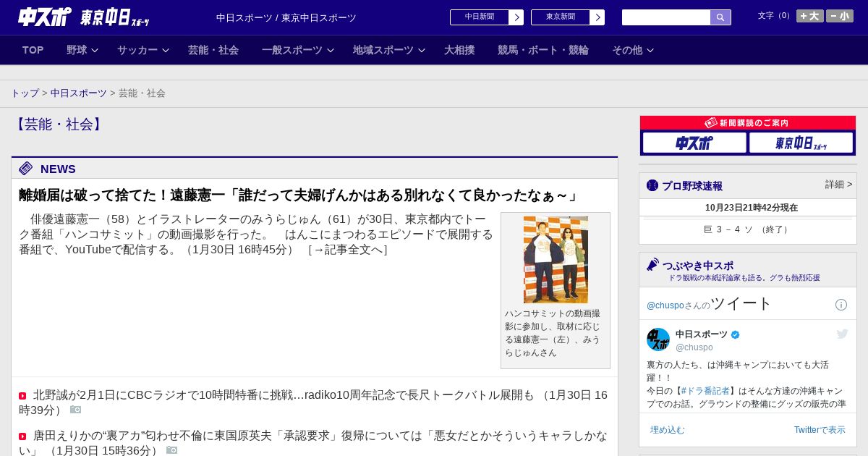Click the verified badge next to 中日スポーツ

coord(736,335)
